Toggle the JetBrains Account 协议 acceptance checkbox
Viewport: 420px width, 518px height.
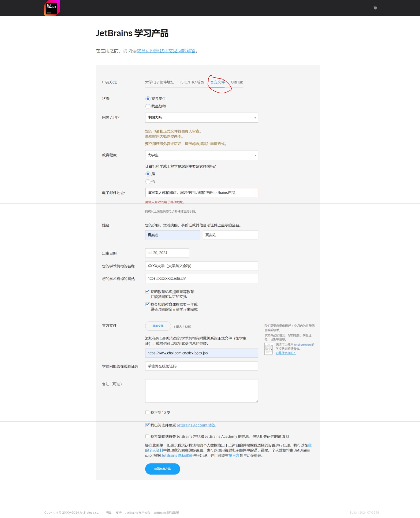(x=147, y=425)
